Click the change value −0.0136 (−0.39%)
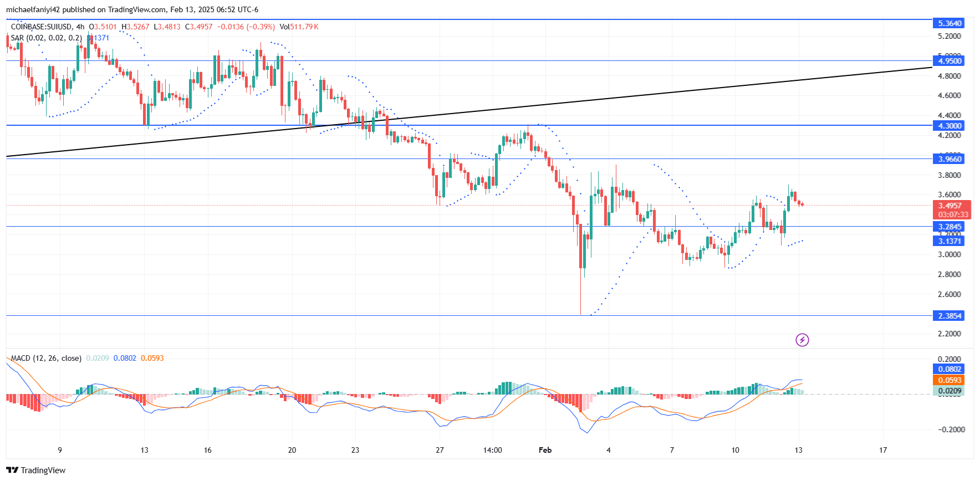This screenshot has width=980, height=481. (x=246, y=27)
